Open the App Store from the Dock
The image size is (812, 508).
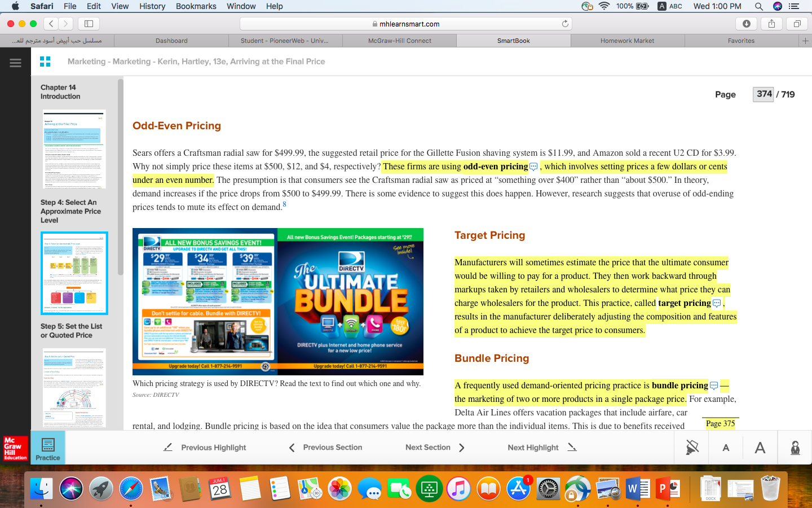519,488
